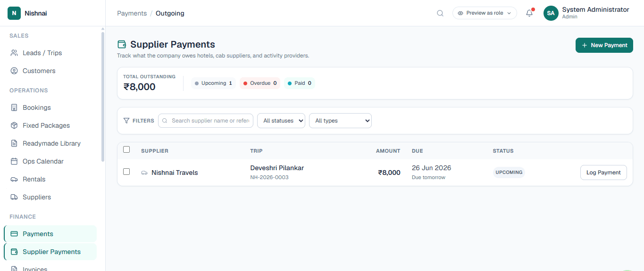This screenshot has height=271, width=644.
Task: Filter by Upcoming chip
Action: coord(213,83)
